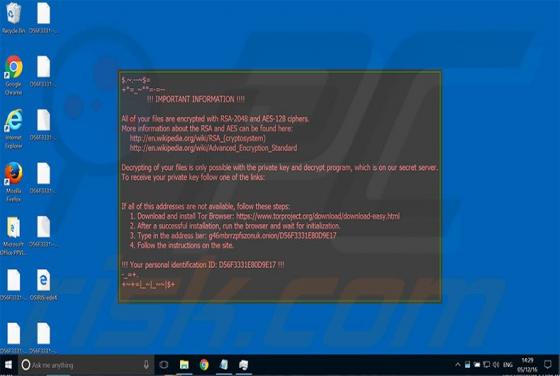The height and width of the screenshot is (376, 560).
Task: Click the Cortana circle icon
Action: coord(26,365)
